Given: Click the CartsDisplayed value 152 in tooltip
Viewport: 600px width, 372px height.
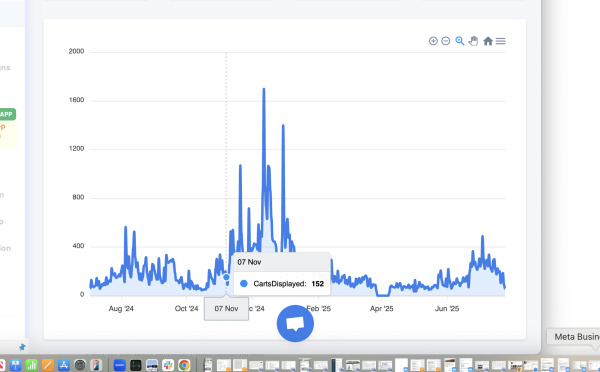Looking at the screenshot, I should pyautogui.click(x=318, y=284).
